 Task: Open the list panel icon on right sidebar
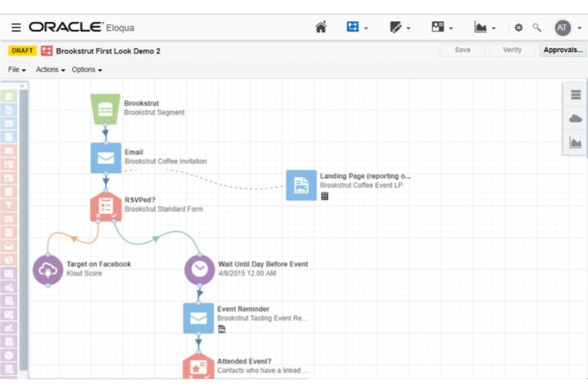(576, 95)
